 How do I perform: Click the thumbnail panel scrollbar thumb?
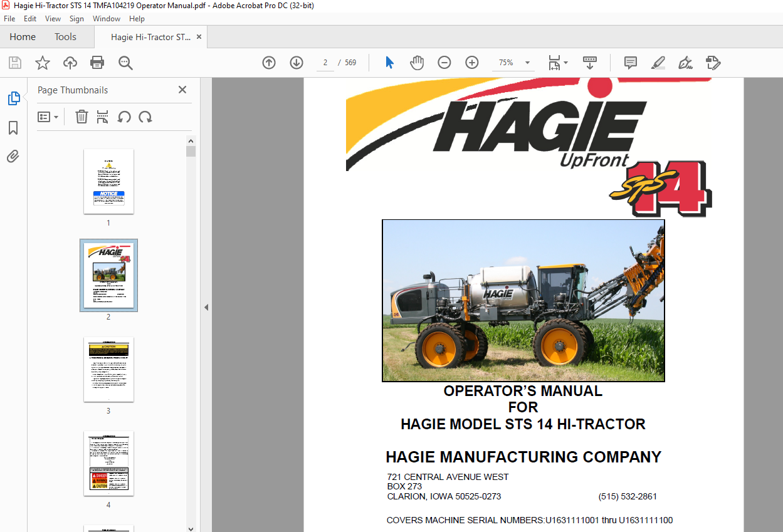click(191, 151)
